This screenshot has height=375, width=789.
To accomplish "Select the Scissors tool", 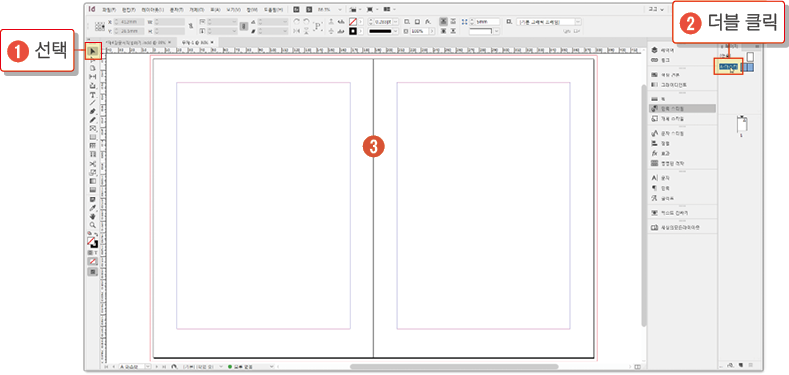I will (x=93, y=163).
